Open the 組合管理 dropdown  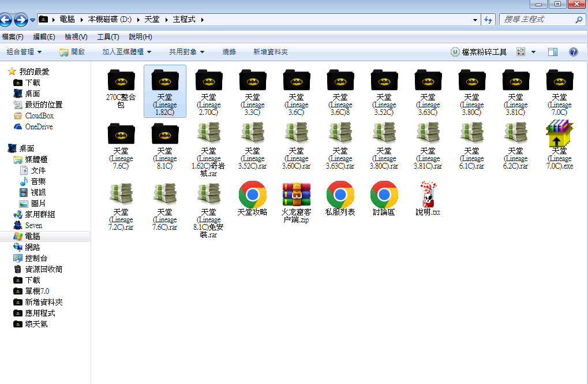24,52
